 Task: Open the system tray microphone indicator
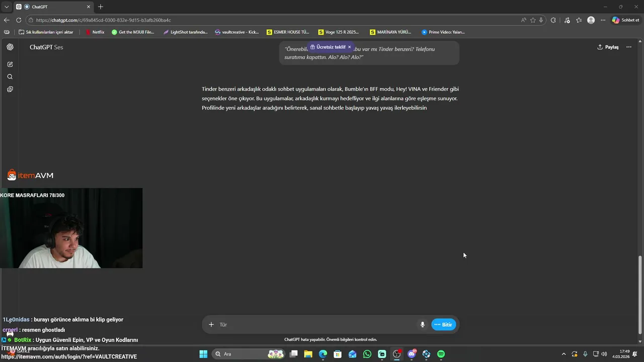585,354
